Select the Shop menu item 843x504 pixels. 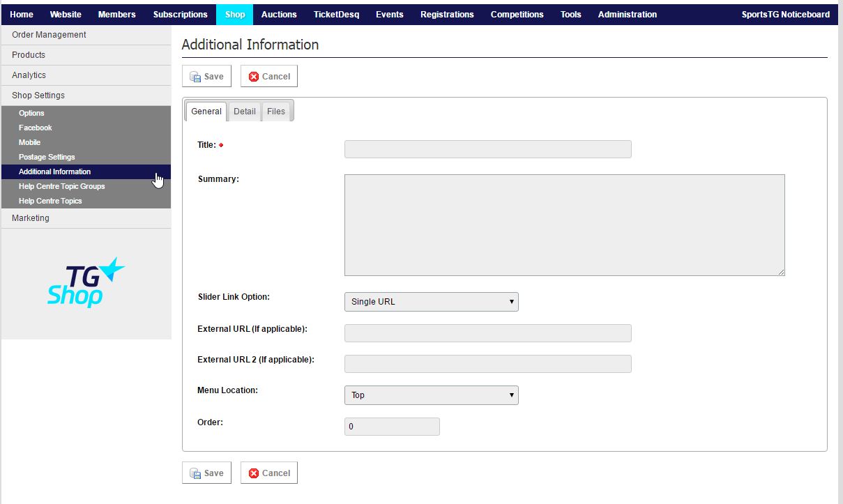click(x=235, y=14)
